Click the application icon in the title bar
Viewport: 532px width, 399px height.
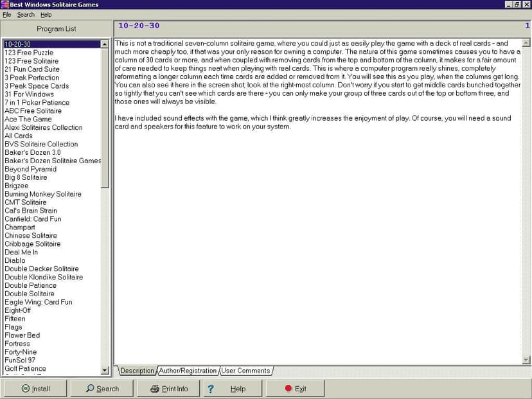click(4, 4)
